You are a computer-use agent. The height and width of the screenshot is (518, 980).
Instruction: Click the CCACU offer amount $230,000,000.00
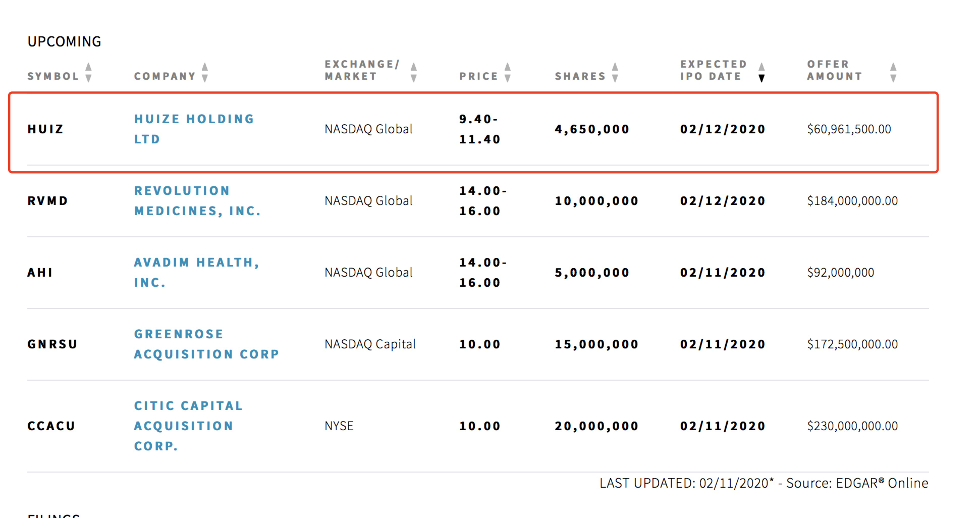[x=852, y=426]
